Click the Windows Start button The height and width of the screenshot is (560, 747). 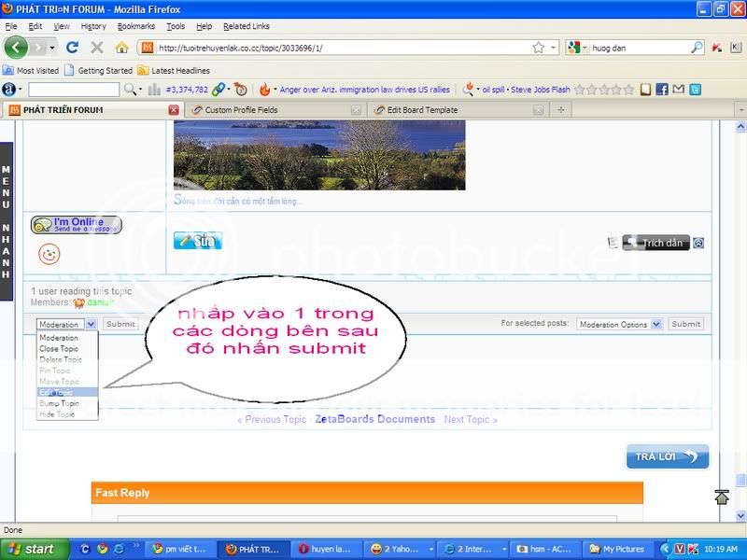click(34, 549)
